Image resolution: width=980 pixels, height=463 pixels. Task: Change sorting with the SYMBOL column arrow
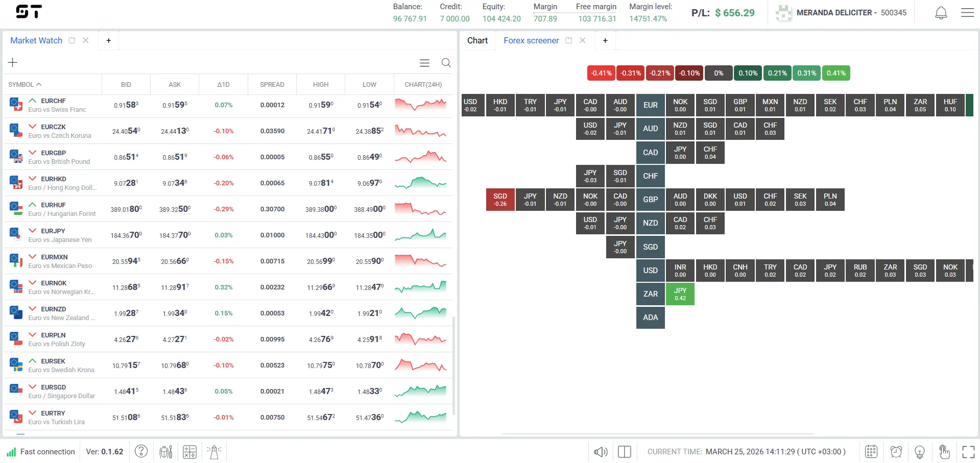(x=39, y=84)
